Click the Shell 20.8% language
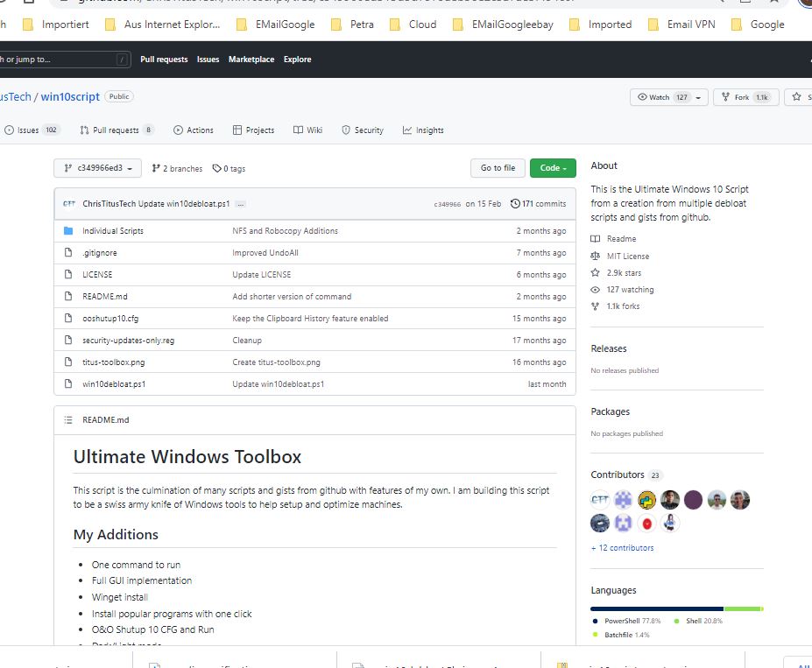 698,621
